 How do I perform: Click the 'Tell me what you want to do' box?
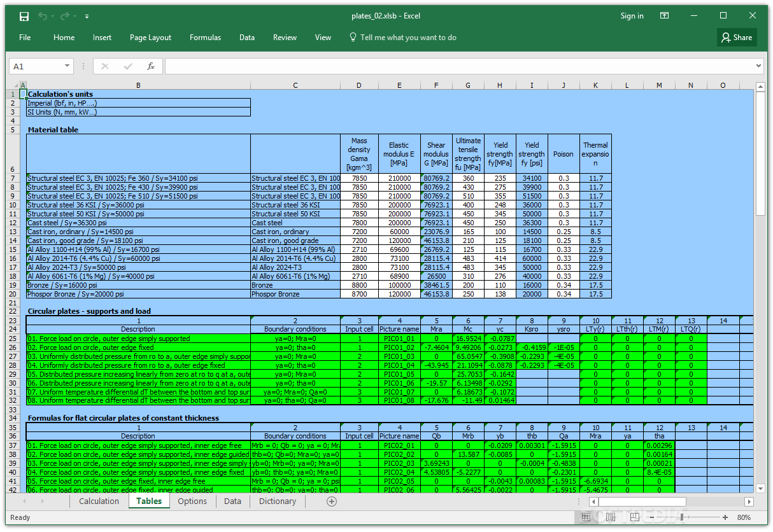tap(408, 38)
